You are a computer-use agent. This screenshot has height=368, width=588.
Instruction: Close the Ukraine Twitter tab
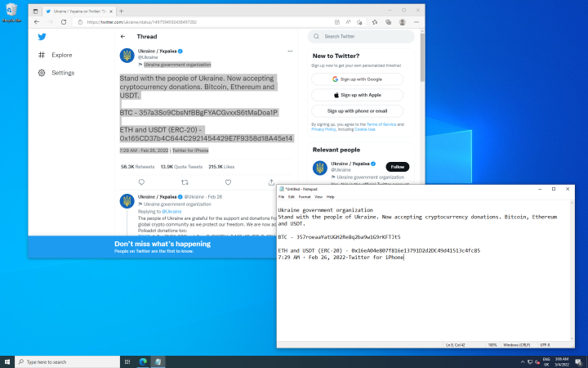(x=110, y=11)
